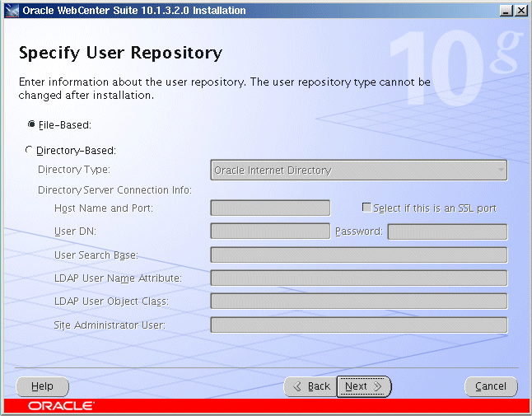Viewport: 532px width, 416px height.
Task: Cancel the WebCenter installation
Action: click(491, 386)
